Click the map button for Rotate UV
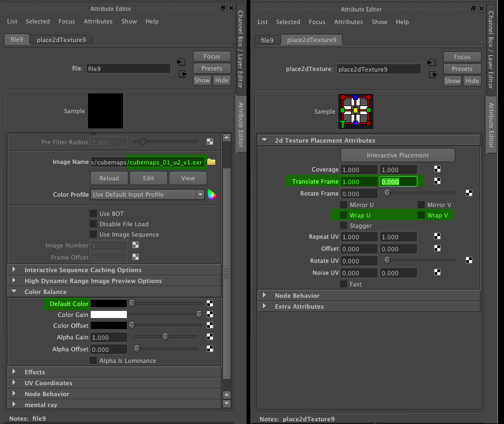This screenshot has width=504, height=424. coord(469,260)
